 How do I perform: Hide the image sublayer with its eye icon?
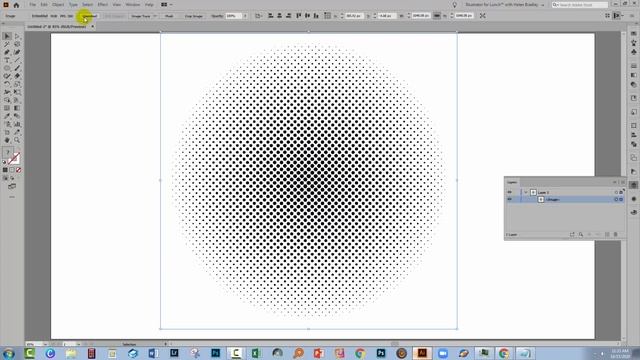tap(509, 200)
